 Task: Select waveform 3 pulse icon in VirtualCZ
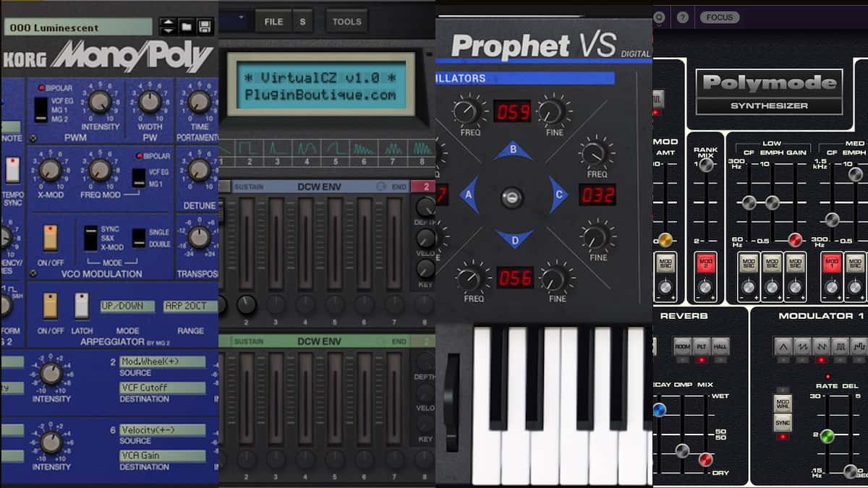(277, 148)
